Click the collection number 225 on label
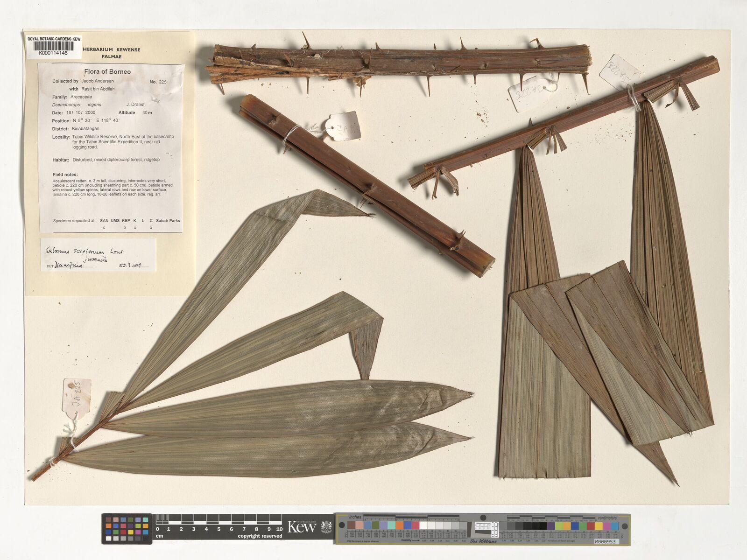The image size is (747, 560). 162,82
